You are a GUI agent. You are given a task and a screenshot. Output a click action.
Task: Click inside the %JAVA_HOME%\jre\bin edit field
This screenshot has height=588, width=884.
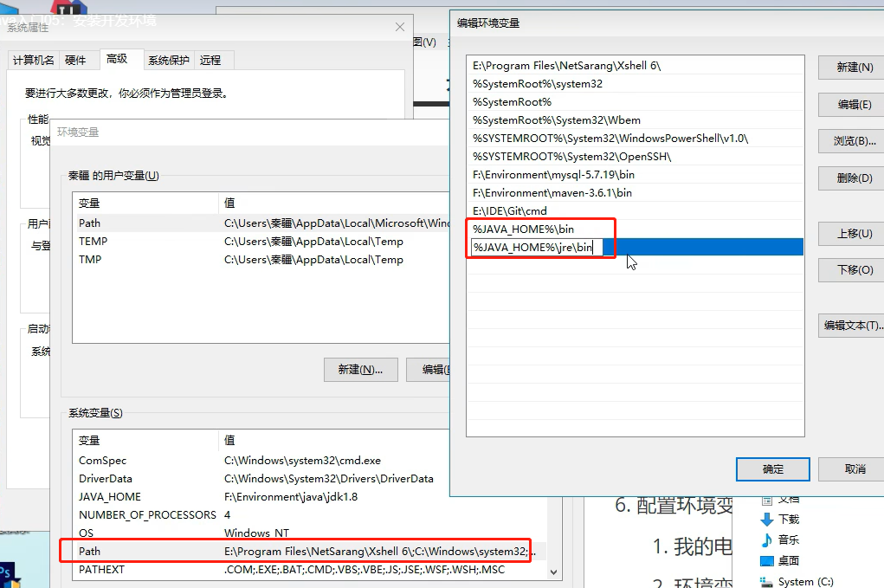coord(537,247)
